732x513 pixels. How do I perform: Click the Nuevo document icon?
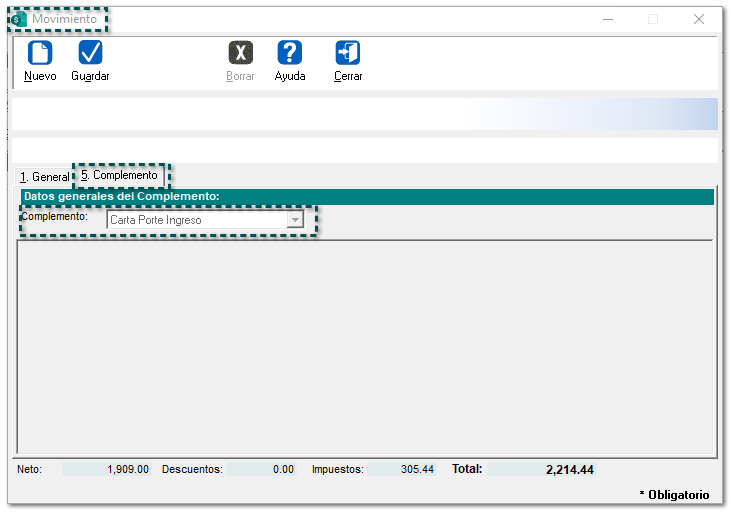click(40, 52)
